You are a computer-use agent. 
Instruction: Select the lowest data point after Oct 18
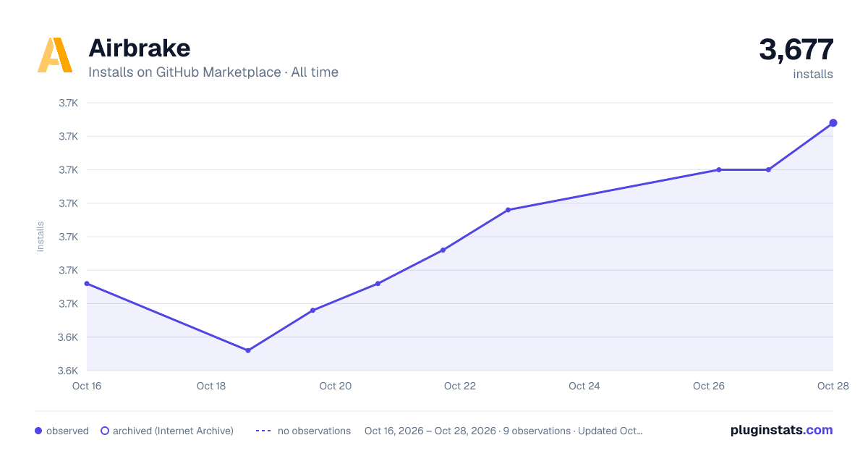pos(248,350)
